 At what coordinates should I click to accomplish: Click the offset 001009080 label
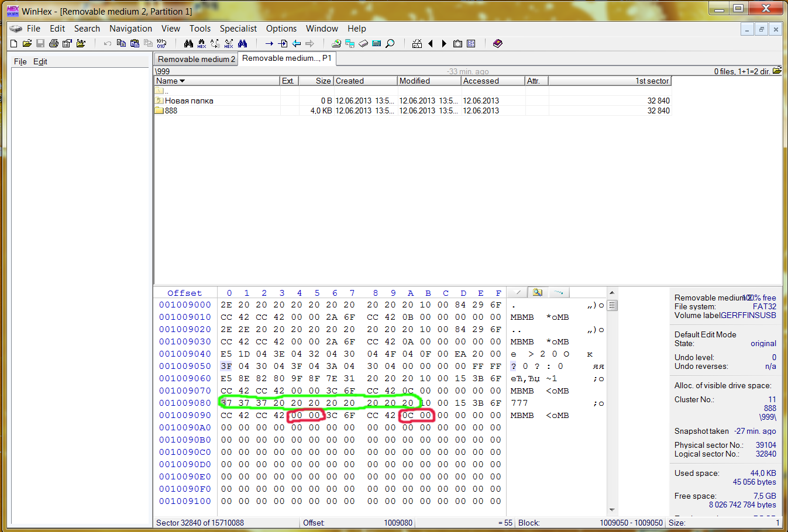point(185,403)
